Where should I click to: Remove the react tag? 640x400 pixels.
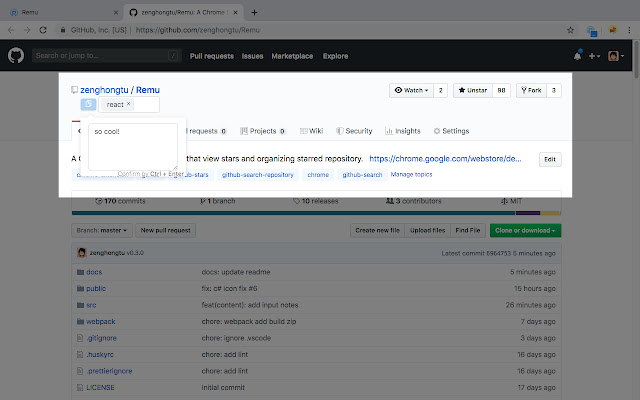click(x=129, y=104)
